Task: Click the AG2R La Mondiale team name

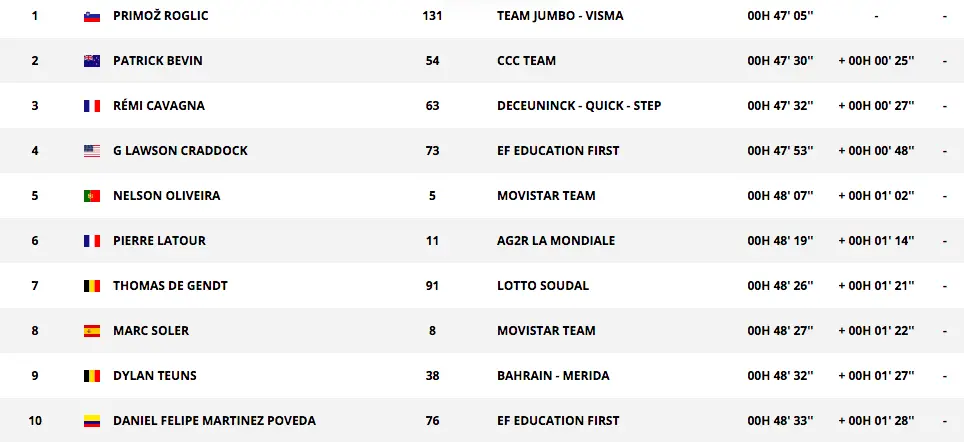Action: [x=555, y=241]
